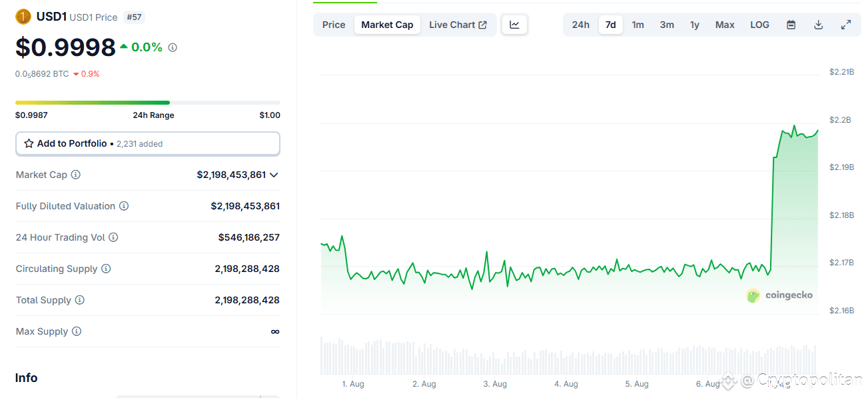Click the 3. Aug axis label

pos(495,384)
